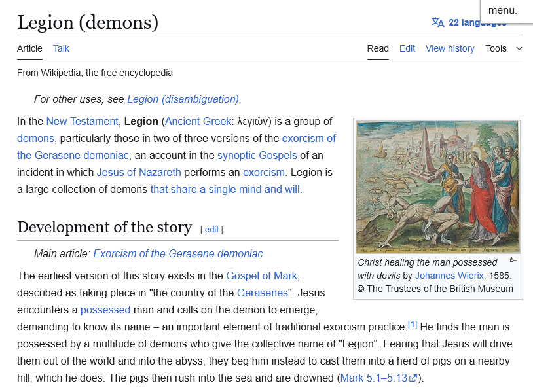Image resolution: width=533 pixels, height=392 pixels.
Task: Open the View history tab
Action: (x=450, y=48)
